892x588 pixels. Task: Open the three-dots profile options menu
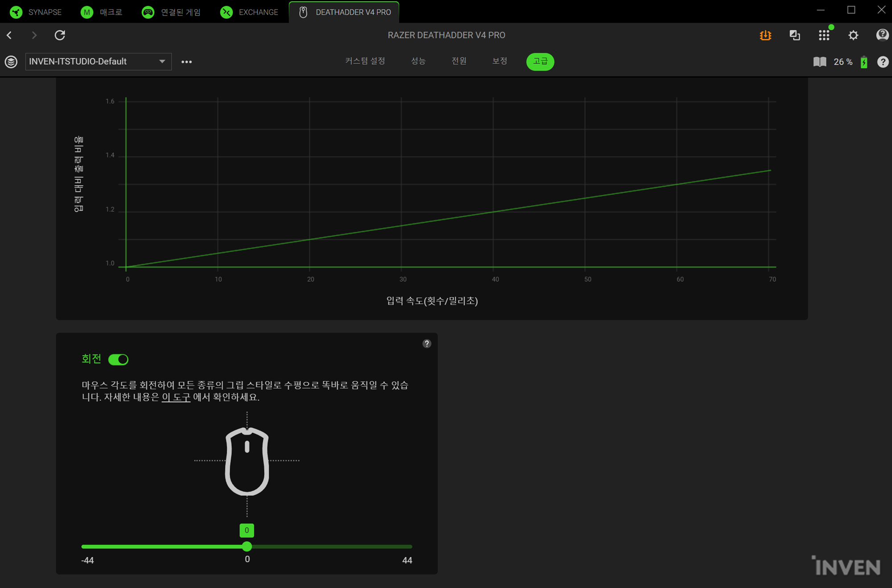(186, 62)
